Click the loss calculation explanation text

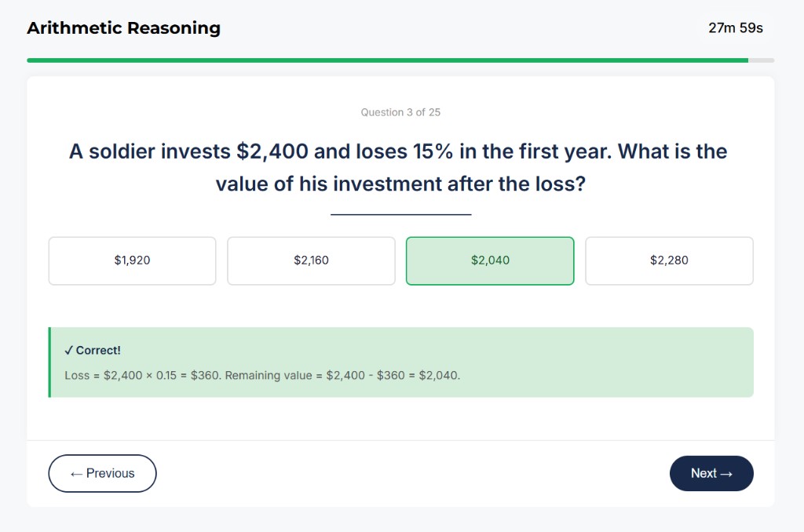(261, 375)
